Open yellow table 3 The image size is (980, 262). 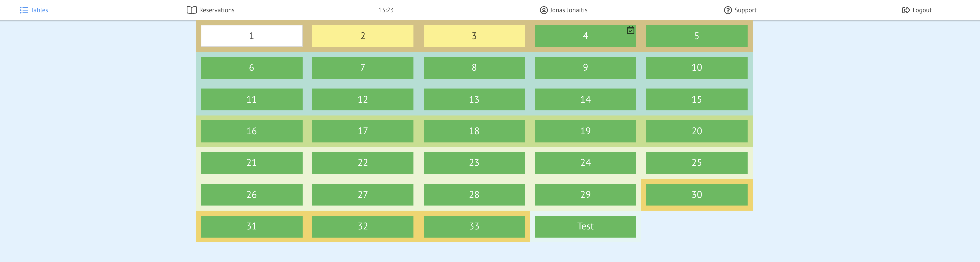click(474, 36)
